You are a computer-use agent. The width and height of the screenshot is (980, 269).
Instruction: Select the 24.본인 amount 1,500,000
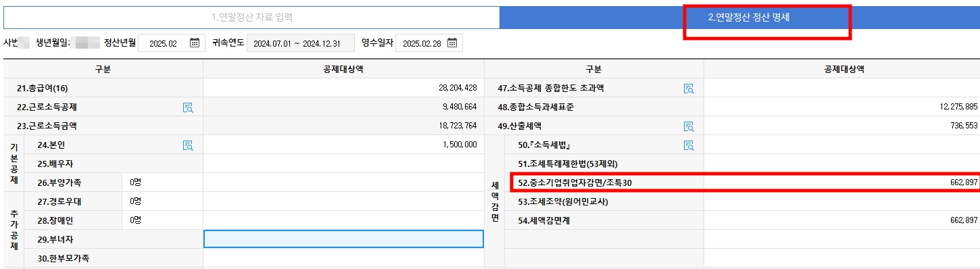coord(460,145)
